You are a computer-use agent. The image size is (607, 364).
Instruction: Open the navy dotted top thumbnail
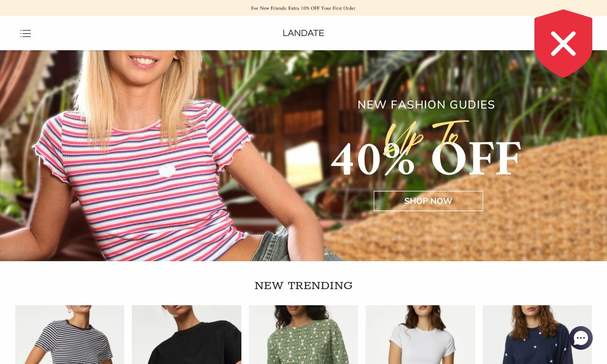point(537,335)
